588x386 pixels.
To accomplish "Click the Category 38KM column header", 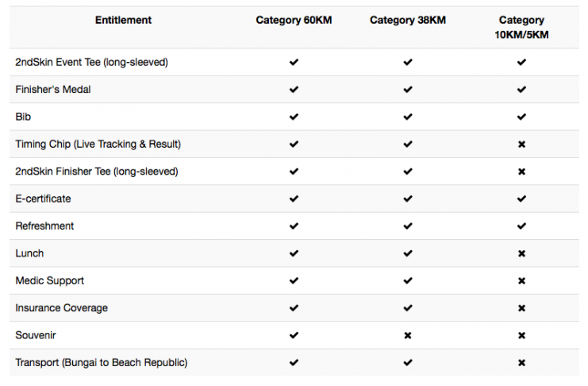I will pos(408,20).
